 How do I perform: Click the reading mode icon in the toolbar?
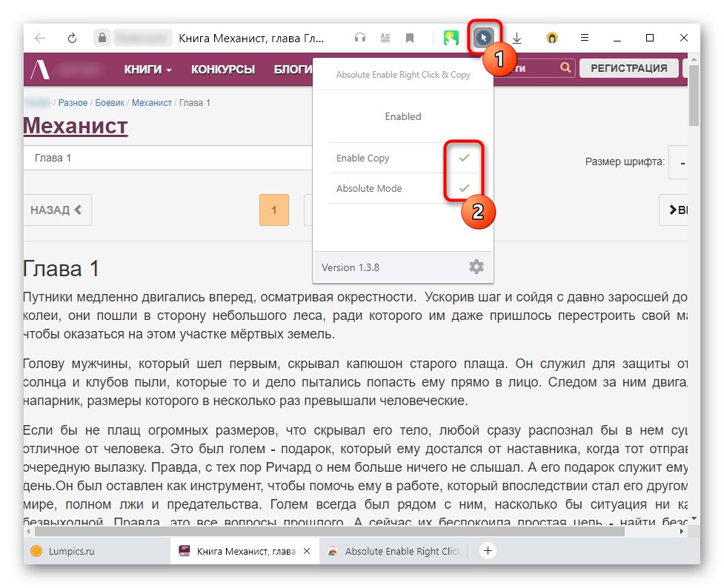(385, 38)
